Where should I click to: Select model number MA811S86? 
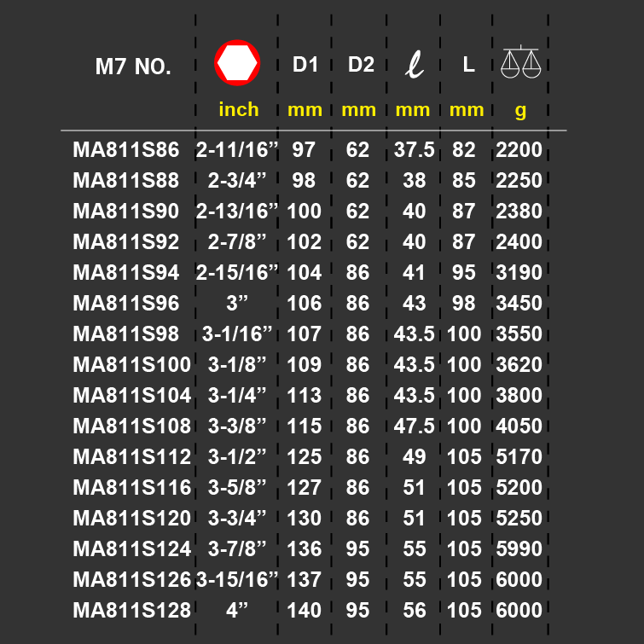[126, 149]
